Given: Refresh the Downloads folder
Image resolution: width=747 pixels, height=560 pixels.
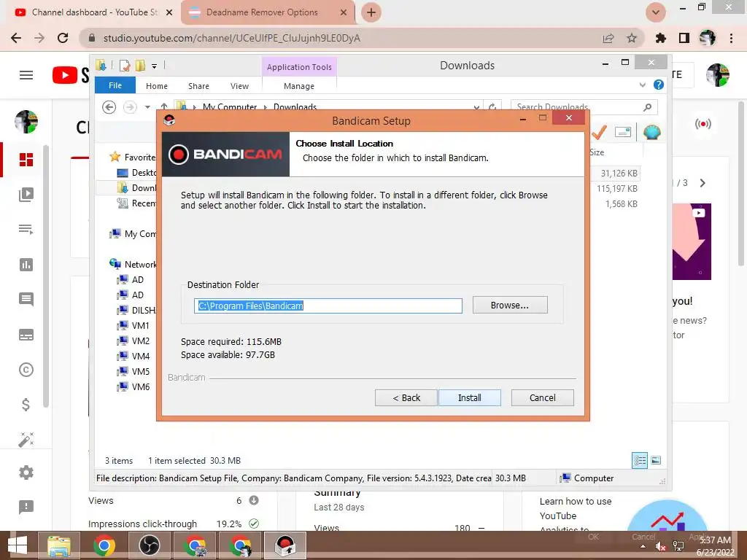Looking at the screenshot, I should (x=492, y=107).
